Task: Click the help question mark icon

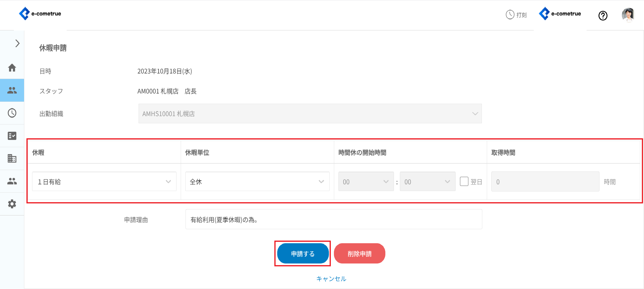Action: 603,16
